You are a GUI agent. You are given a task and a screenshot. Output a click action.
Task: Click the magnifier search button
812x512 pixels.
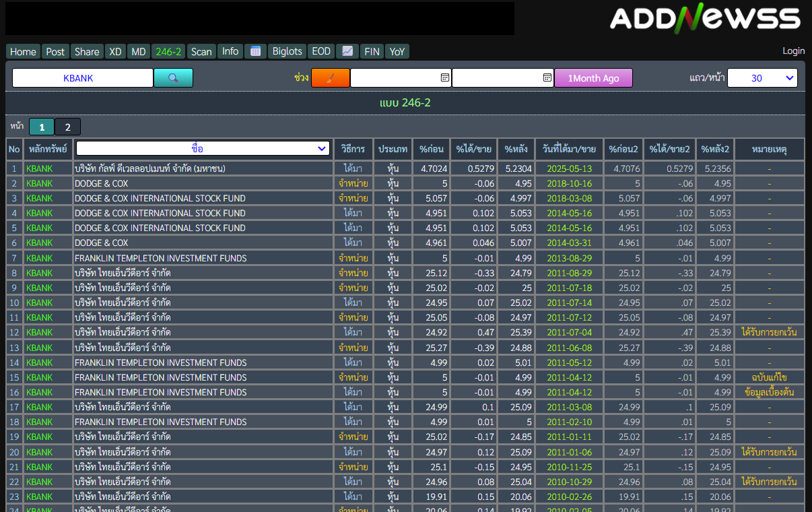point(173,78)
